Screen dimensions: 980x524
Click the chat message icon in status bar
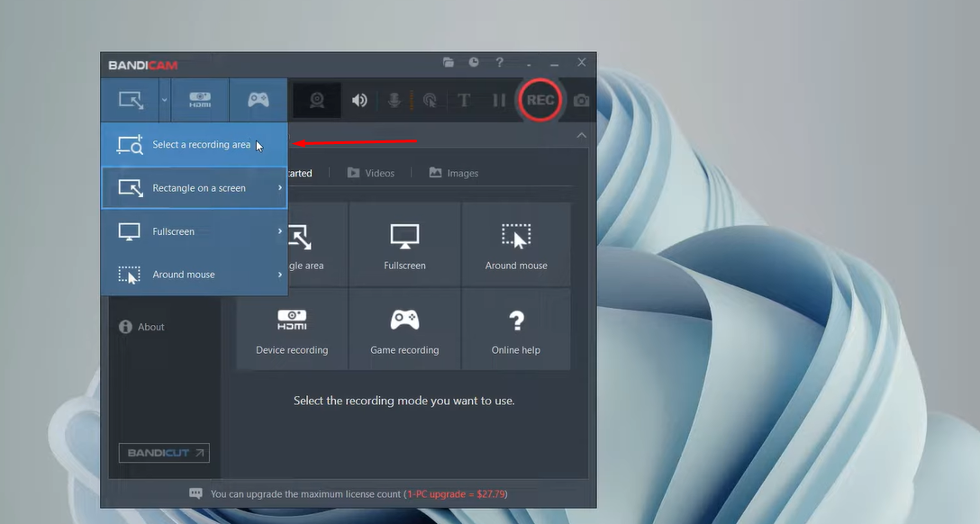coord(195,493)
